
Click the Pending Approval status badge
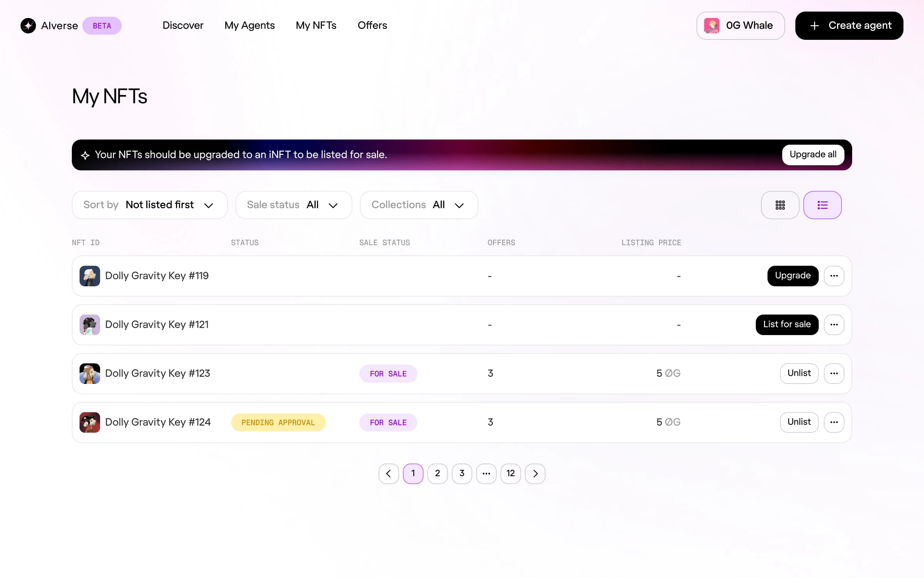click(x=278, y=423)
